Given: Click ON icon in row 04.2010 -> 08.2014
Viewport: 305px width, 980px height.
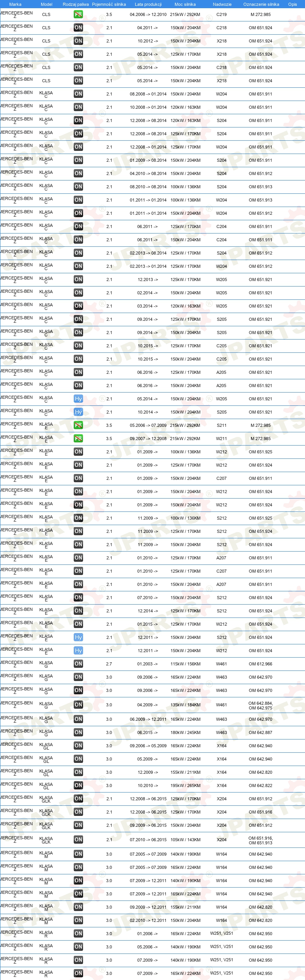Looking at the screenshot, I should click(x=78, y=173).
